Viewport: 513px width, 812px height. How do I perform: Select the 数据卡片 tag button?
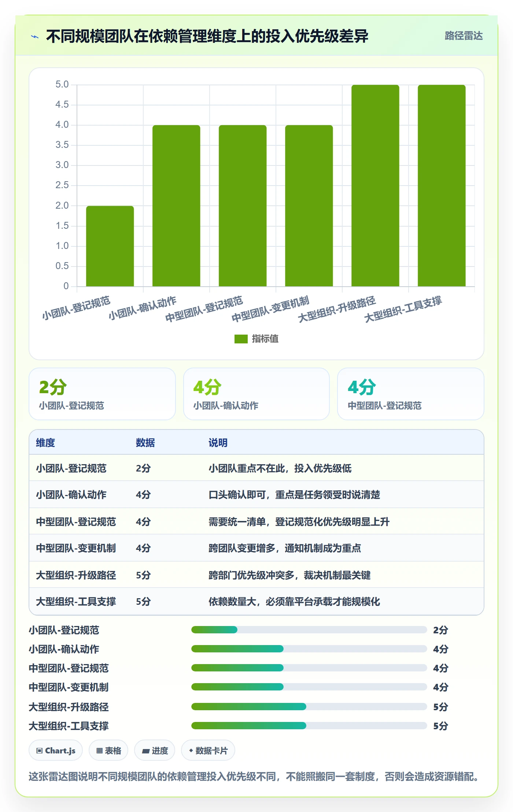click(x=208, y=750)
